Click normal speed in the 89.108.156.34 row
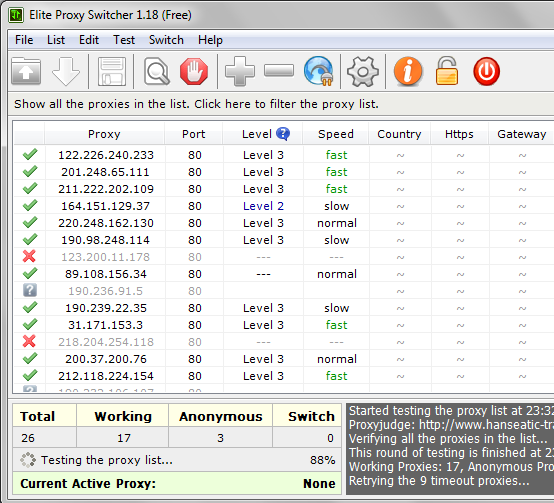Image resolution: width=554 pixels, height=503 pixels. [337, 274]
